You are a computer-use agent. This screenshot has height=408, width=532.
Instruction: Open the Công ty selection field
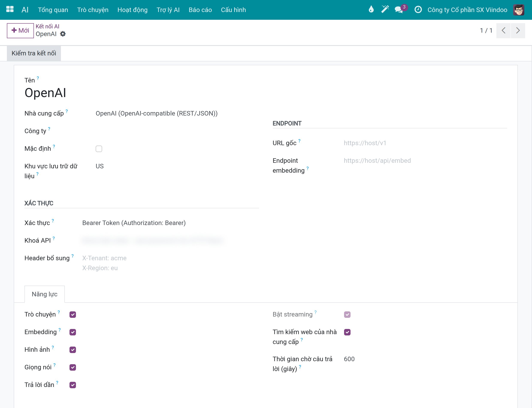point(177,131)
